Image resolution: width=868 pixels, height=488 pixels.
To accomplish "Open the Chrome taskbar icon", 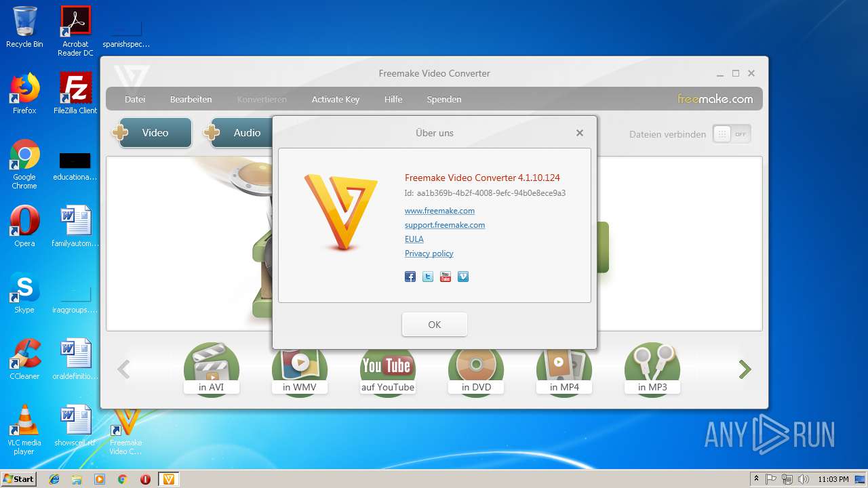I will (122, 479).
